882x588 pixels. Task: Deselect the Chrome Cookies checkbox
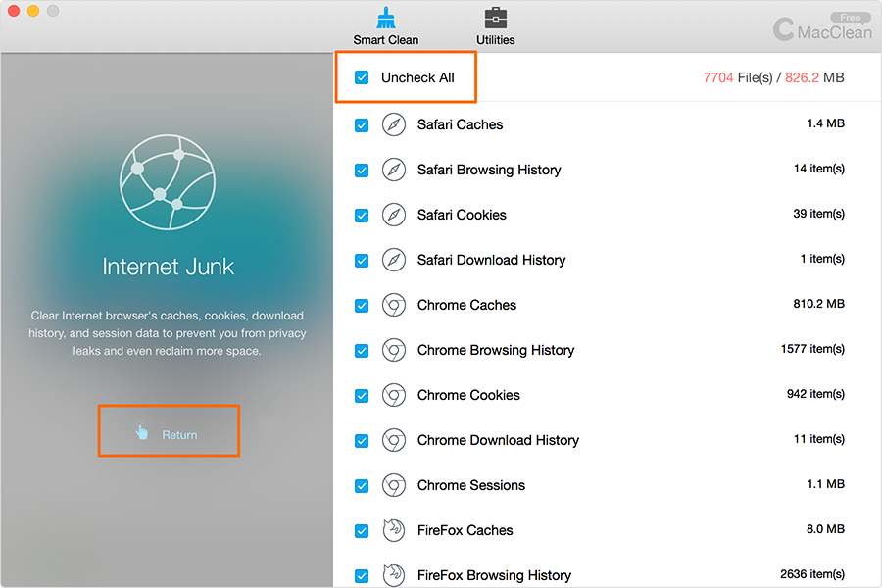click(x=362, y=395)
